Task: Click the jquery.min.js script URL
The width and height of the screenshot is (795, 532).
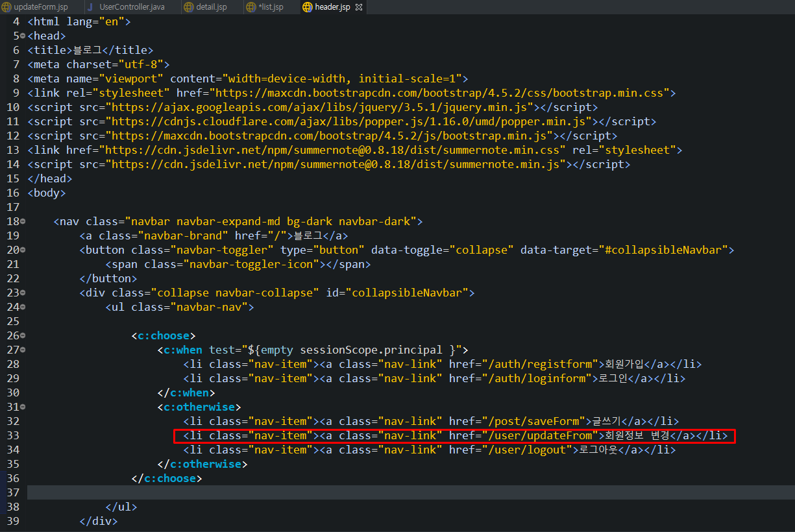Action: [319, 107]
